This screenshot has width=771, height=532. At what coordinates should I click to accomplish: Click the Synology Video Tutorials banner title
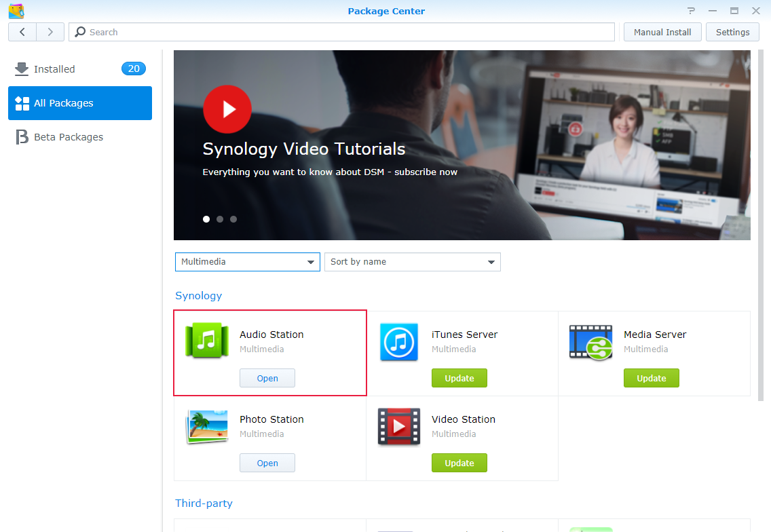(x=304, y=149)
